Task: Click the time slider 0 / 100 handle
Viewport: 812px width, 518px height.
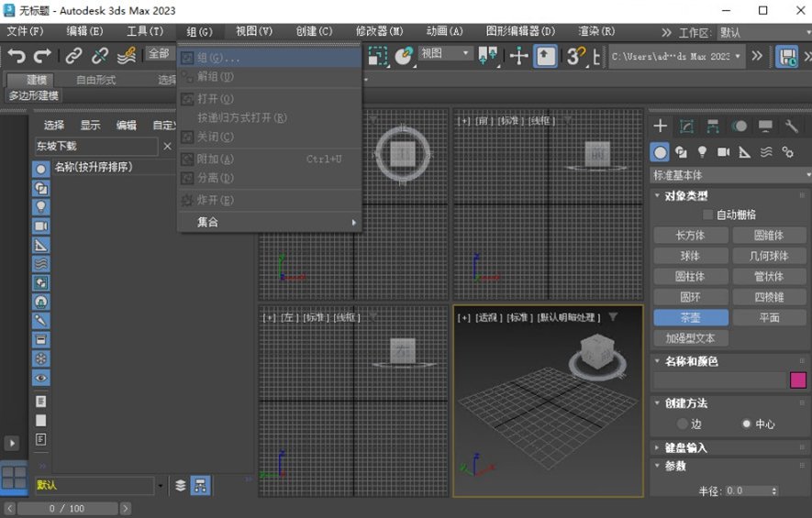Action: point(68,509)
